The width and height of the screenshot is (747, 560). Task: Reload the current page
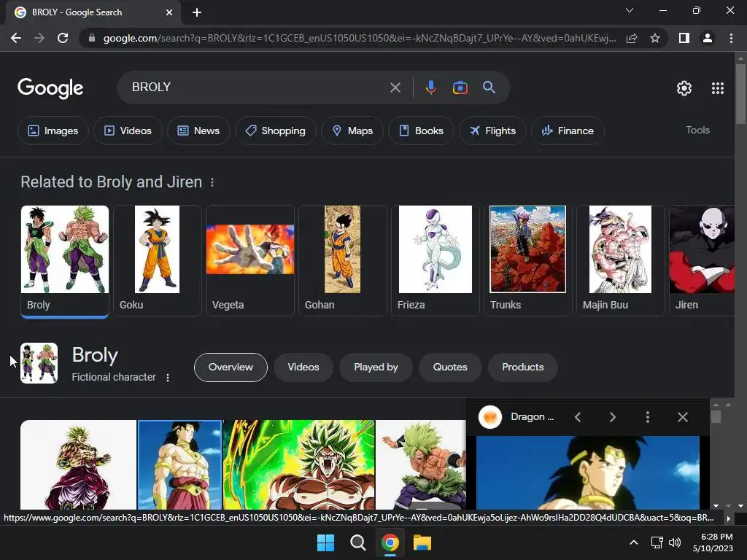tap(63, 38)
